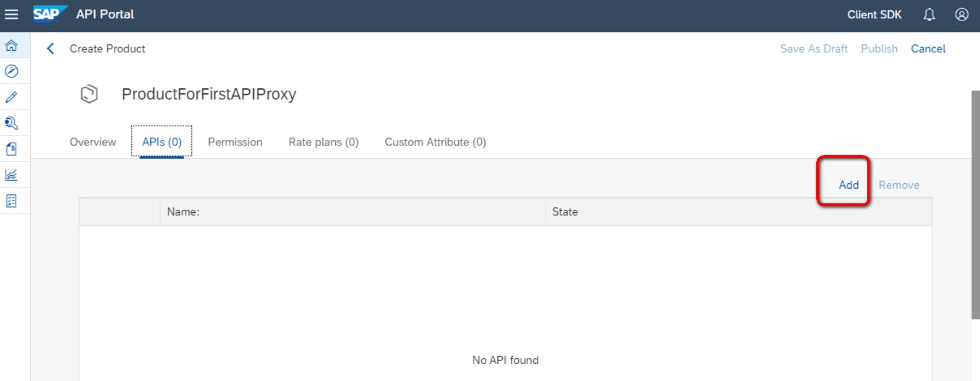Viewport: 980px width, 381px height.
Task: Click the vertical page scrollbar
Action: [x=975, y=205]
